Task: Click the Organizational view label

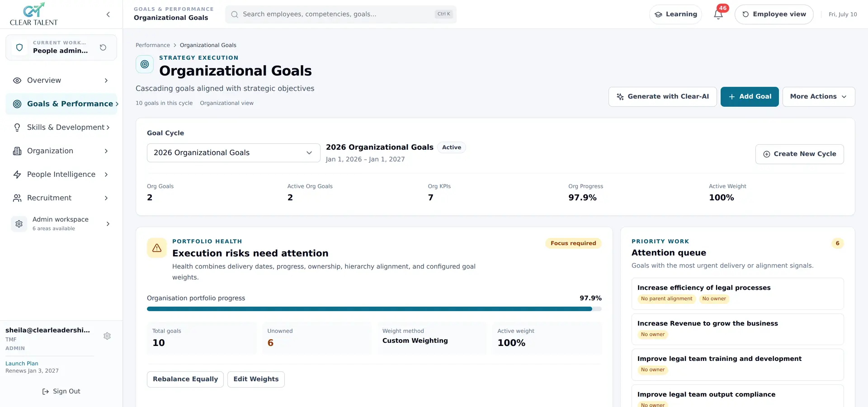Action: click(226, 103)
